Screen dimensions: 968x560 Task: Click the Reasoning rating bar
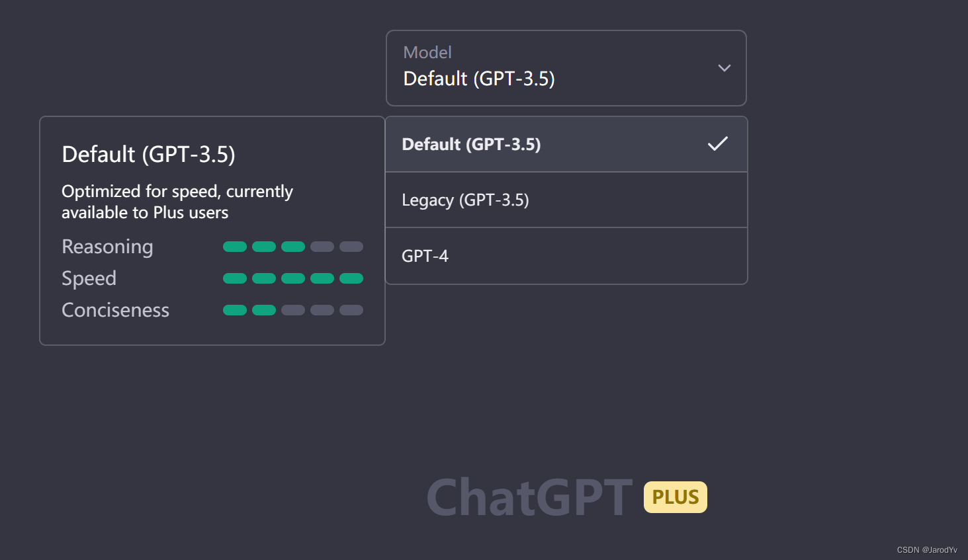point(292,247)
